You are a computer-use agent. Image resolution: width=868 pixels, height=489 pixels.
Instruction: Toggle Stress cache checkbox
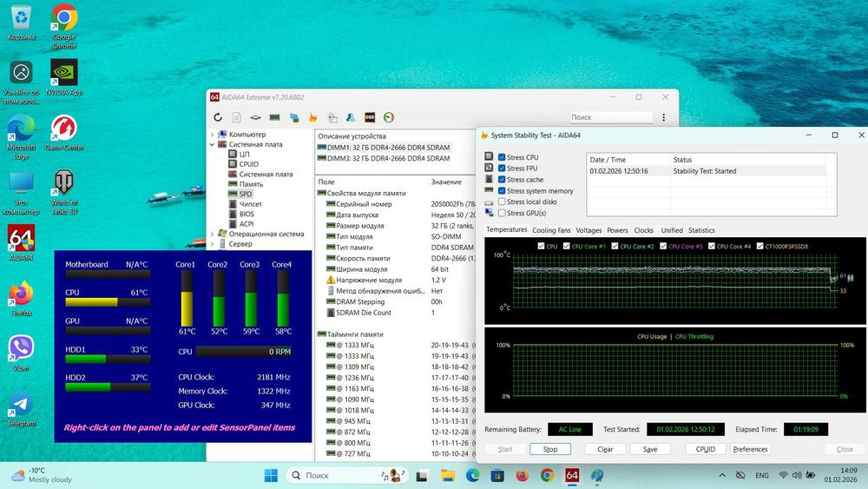pos(502,180)
